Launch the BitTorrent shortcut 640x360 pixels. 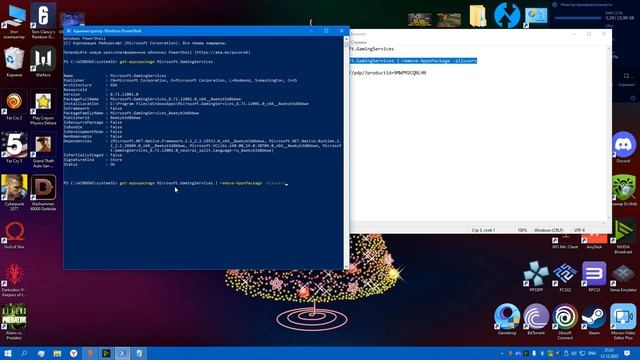(536, 319)
